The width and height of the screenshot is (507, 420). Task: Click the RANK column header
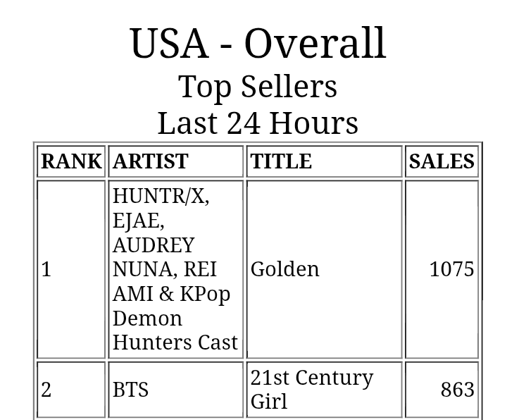point(71,161)
